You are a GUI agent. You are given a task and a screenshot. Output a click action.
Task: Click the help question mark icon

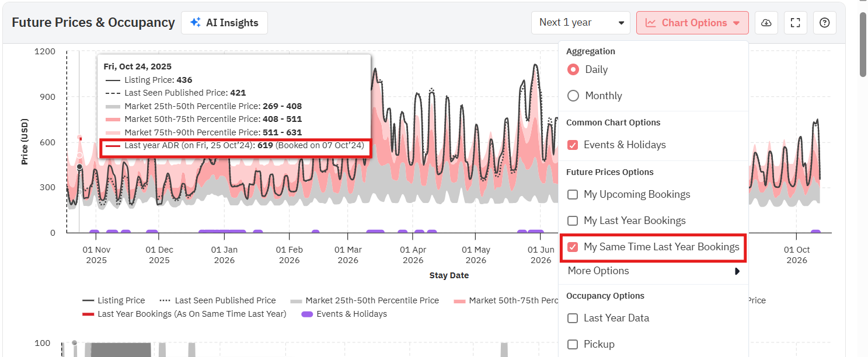point(824,23)
